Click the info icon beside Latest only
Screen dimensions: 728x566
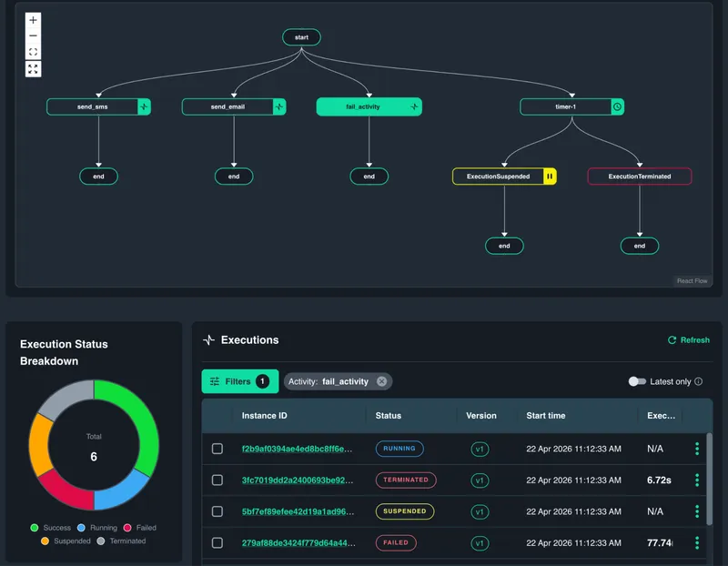(x=699, y=381)
